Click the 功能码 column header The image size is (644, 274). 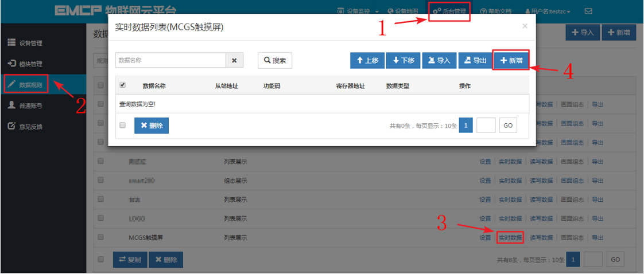[x=271, y=86]
